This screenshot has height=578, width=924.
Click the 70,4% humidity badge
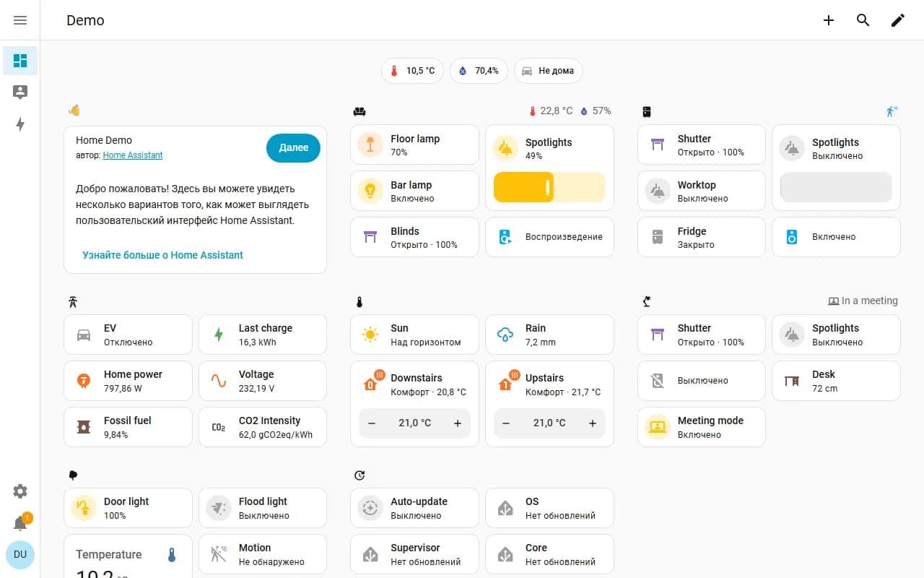pos(479,71)
